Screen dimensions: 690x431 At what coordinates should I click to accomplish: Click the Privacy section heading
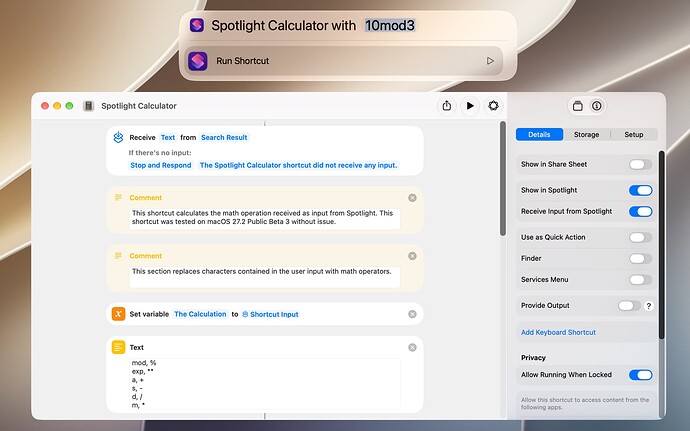533,357
